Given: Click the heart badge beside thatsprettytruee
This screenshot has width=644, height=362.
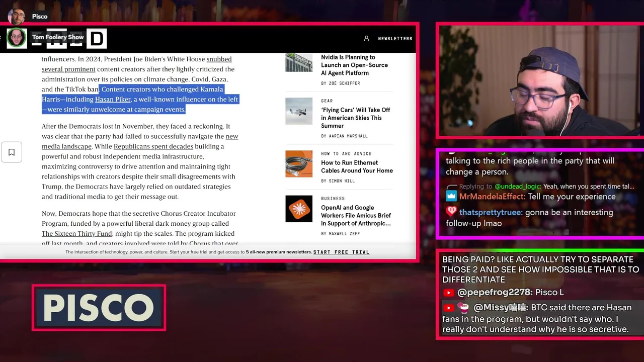Looking at the screenshot, I should pyautogui.click(x=451, y=212).
